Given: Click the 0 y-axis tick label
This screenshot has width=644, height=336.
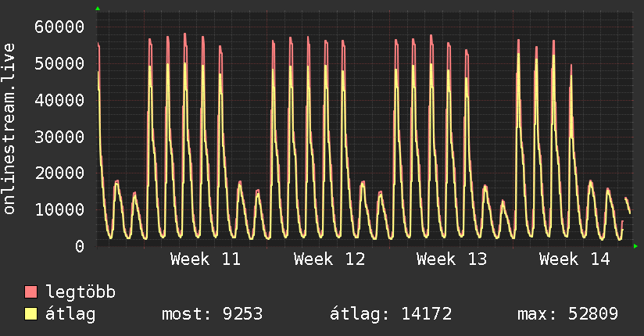Looking at the screenshot, I should [80, 246].
